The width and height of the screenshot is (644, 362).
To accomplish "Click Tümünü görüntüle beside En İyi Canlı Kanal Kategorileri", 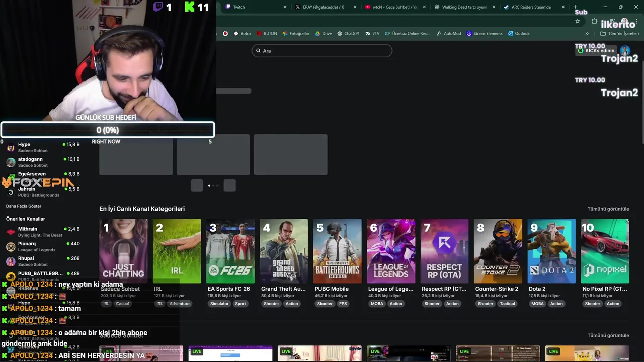I will click(608, 209).
